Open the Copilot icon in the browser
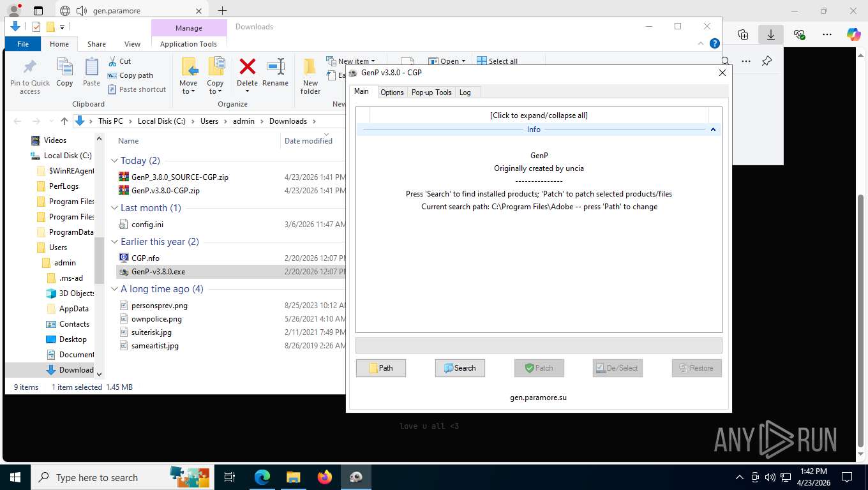868x490 pixels. tap(854, 34)
